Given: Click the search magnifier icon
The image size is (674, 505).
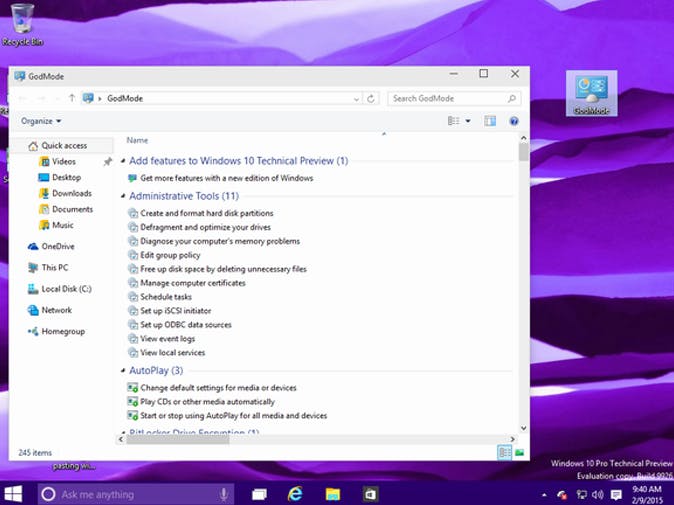Looking at the screenshot, I should (x=512, y=98).
